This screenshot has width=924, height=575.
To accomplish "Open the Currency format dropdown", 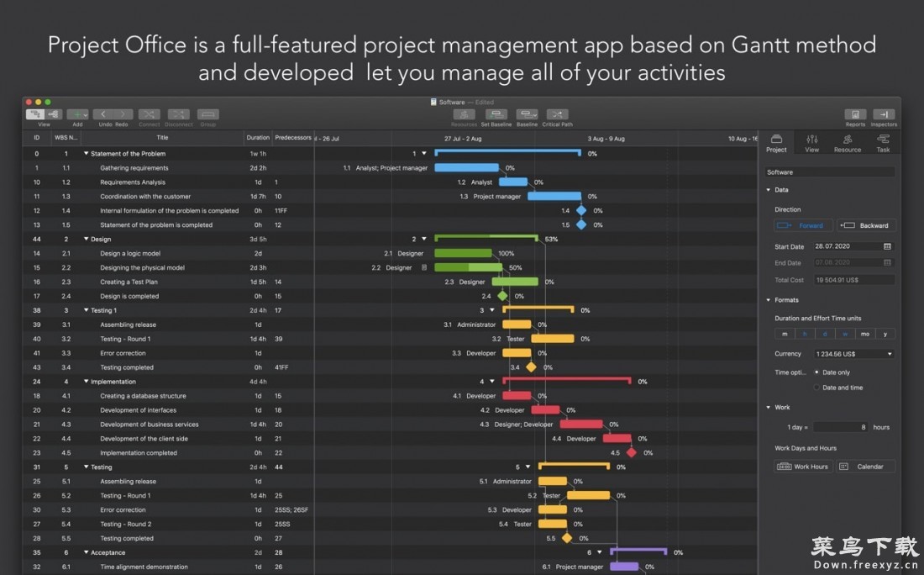I will tap(854, 354).
